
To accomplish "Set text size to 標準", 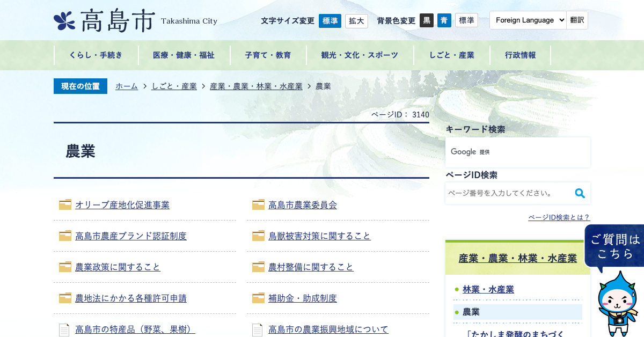I will [x=330, y=21].
